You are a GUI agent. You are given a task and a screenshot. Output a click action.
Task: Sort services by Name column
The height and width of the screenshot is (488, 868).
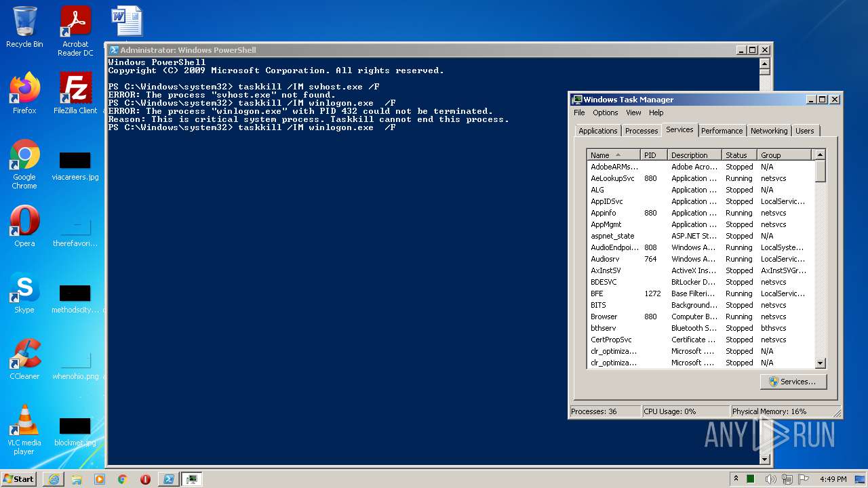click(614, 155)
